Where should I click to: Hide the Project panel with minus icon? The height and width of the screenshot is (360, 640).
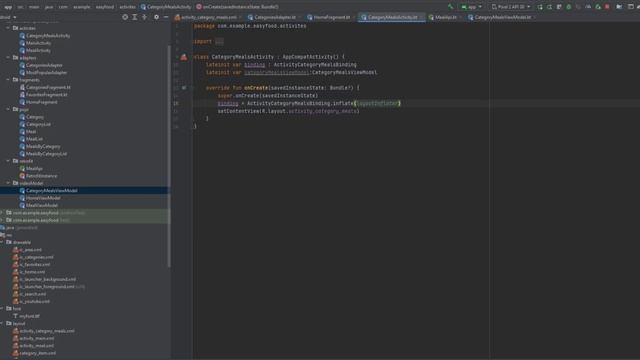[x=166, y=17]
